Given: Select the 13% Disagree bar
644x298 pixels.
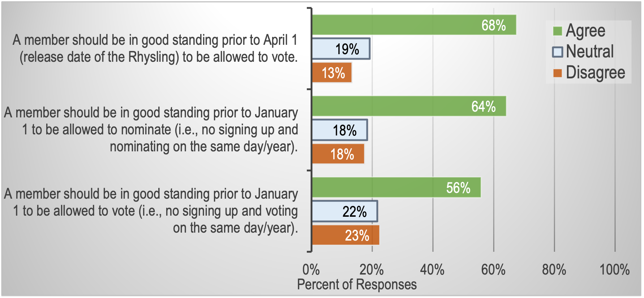Looking at the screenshot, I should 332,73.
